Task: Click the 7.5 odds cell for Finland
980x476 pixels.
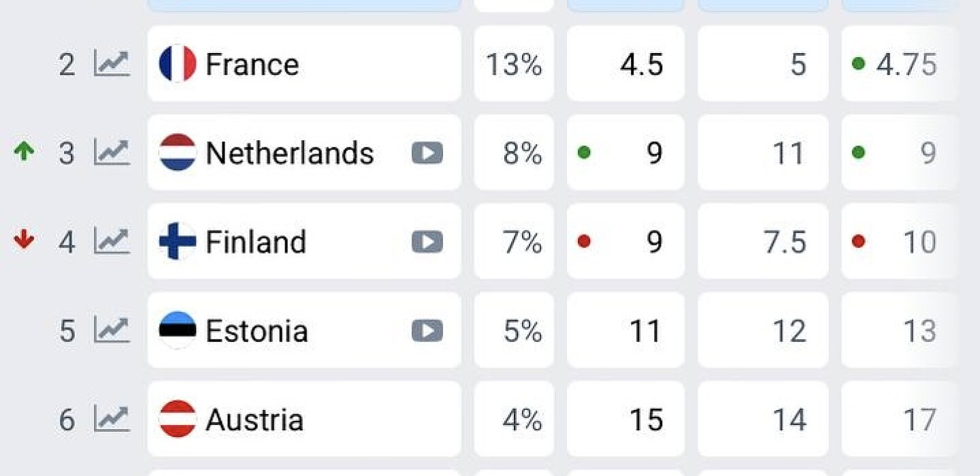Action: point(763,241)
